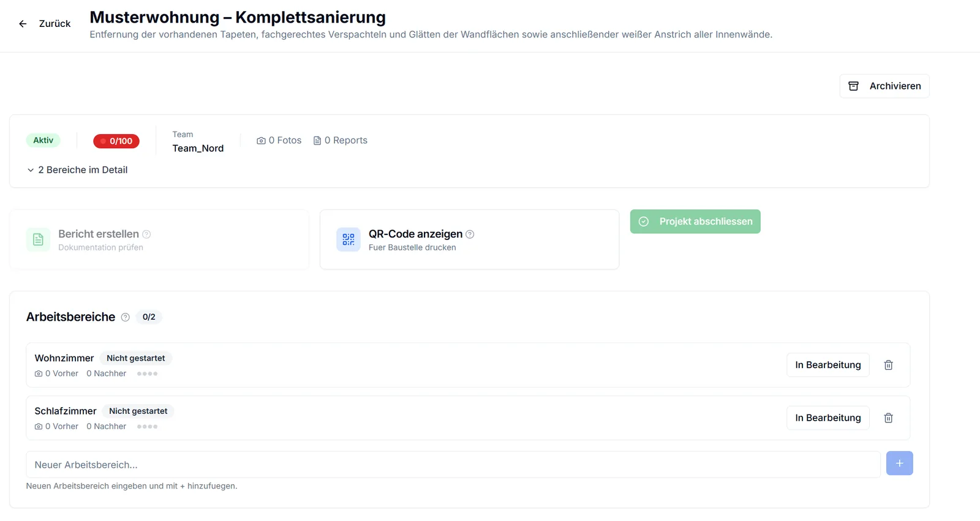Click the 0 Fotos count text
The height and width of the screenshot is (521, 980).
tap(285, 140)
